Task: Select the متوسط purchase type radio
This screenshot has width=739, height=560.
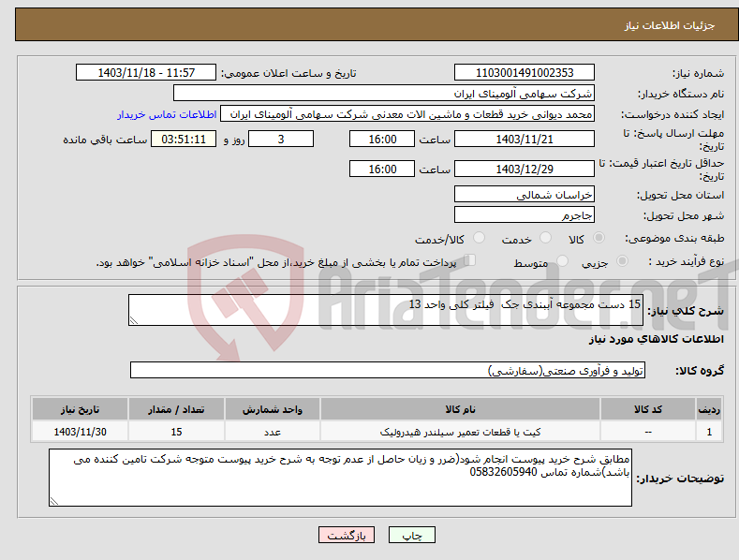Action: (562, 260)
